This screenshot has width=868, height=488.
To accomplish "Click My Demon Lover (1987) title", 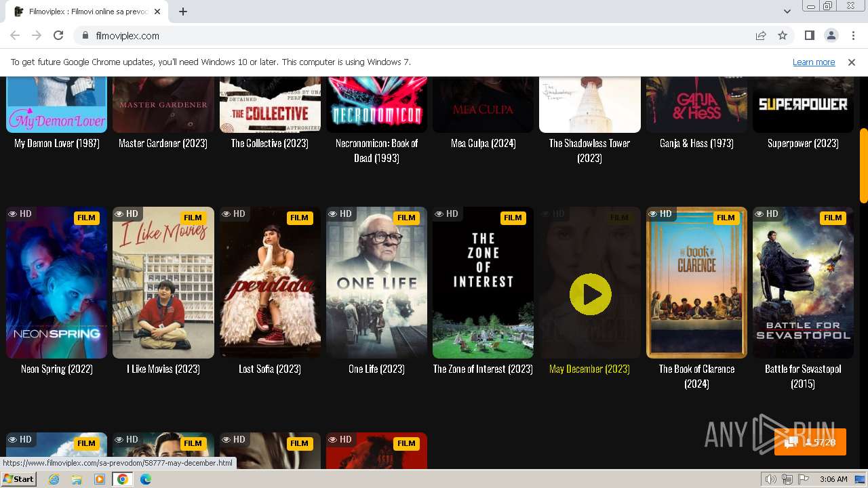I will (57, 143).
